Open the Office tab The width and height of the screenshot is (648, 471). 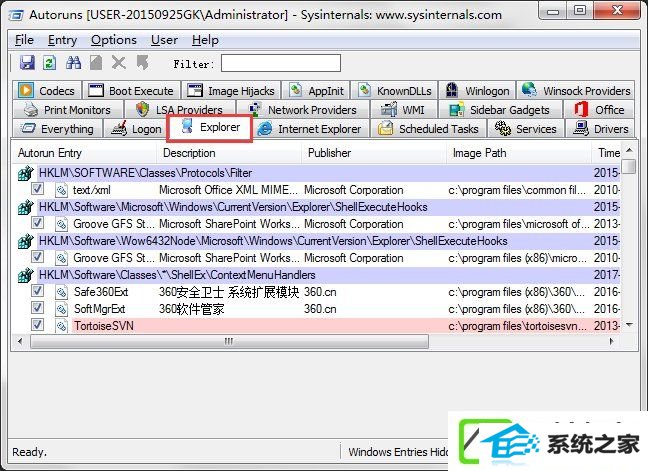[x=599, y=110]
